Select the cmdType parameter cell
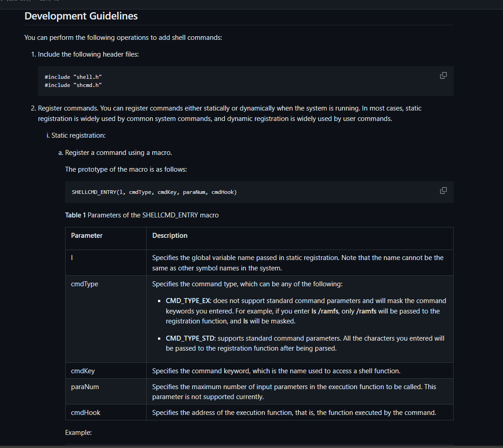 click(84, 284)
